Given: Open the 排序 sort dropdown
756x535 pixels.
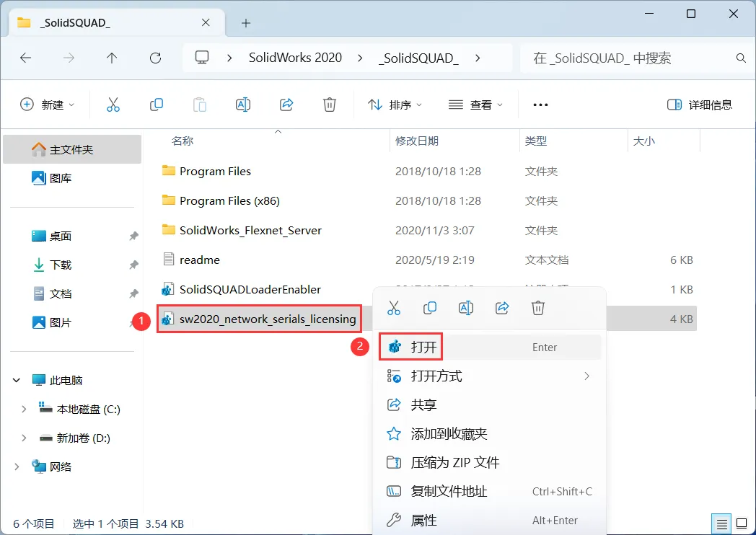Looking at the screenshot, I should point(395,105).
